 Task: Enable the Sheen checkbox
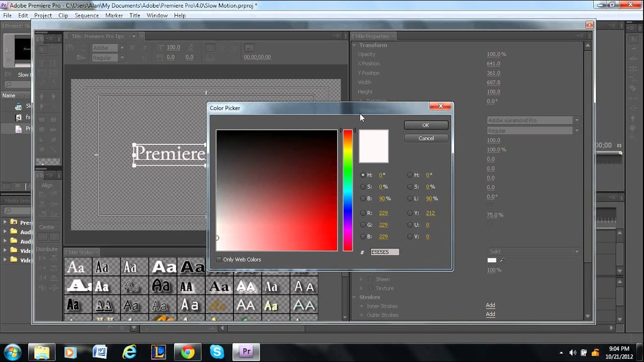click(370, 279)
